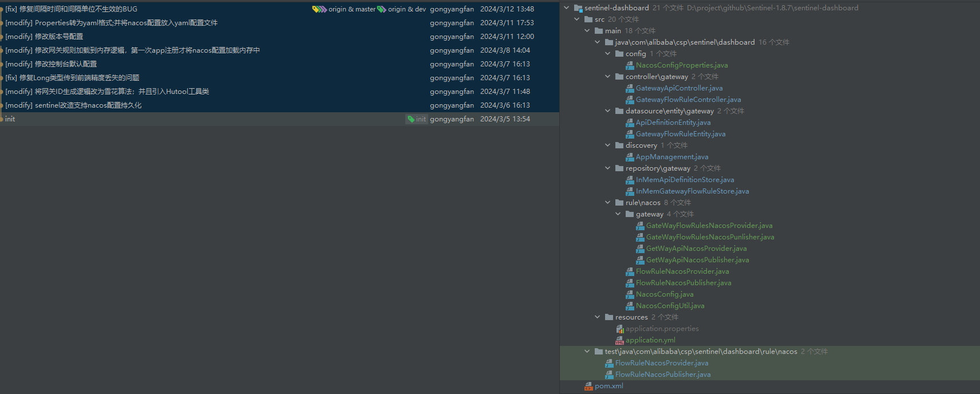Click the config folder icon
This screenshot has height=394, width=980.
(x=619, y=54)
